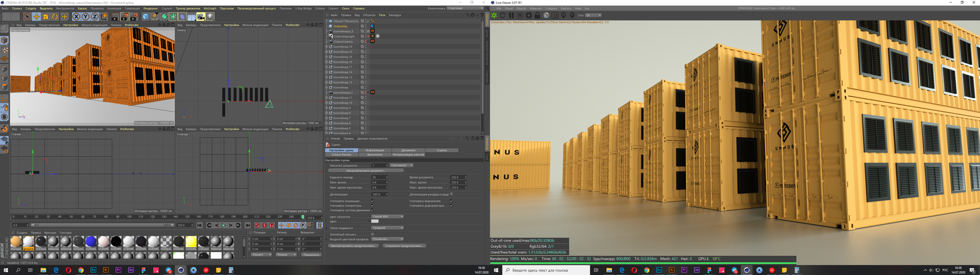980x275 pixels.
Task: Enable the Линейный процесс checkbox
Action: (372, 234)
